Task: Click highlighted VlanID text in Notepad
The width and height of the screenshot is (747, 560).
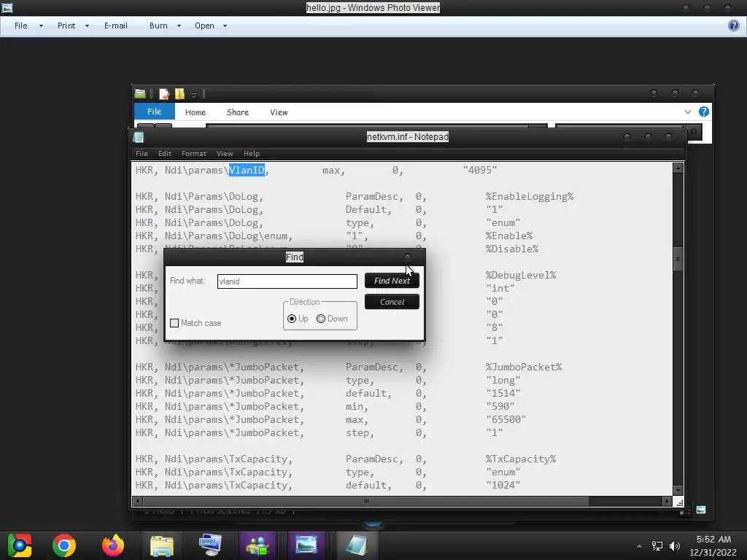Action: 247,170
